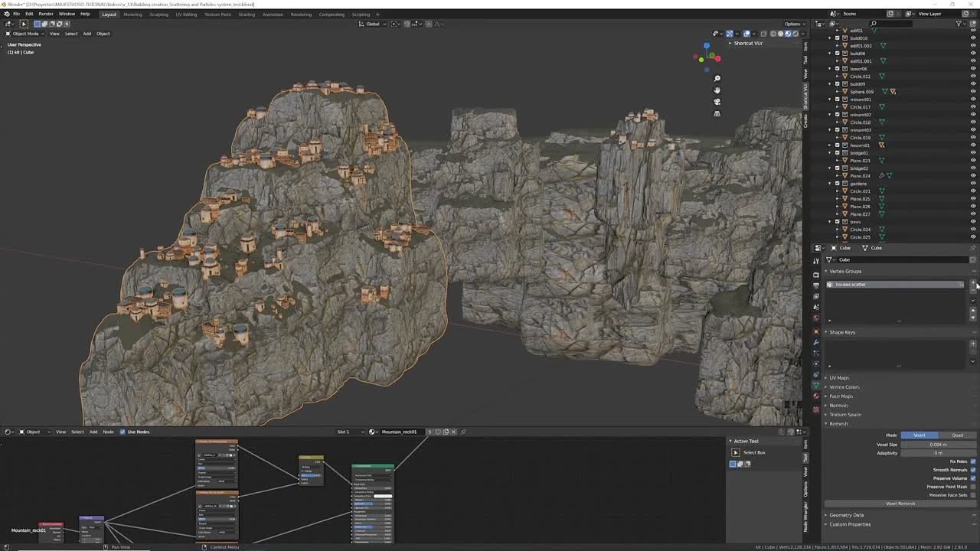
Task: Toggle Preserve Volume checkbox
Action: (x=973, y=478)
